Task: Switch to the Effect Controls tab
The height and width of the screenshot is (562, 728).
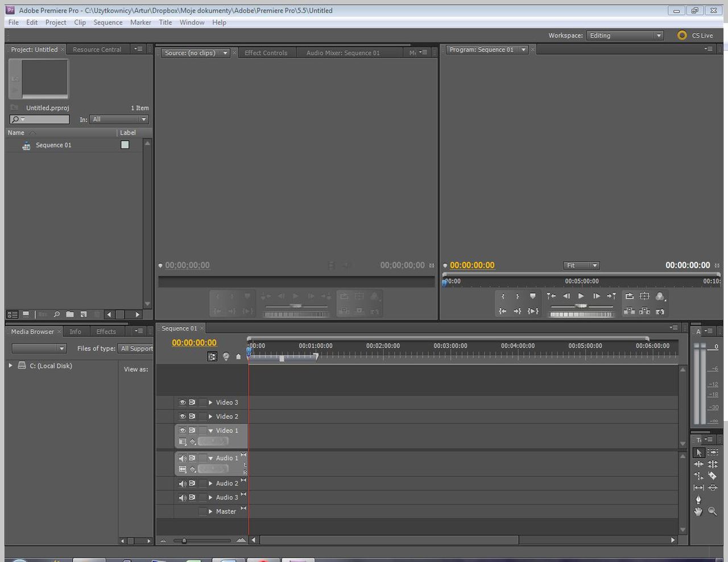Action: (x=266, y=53)
